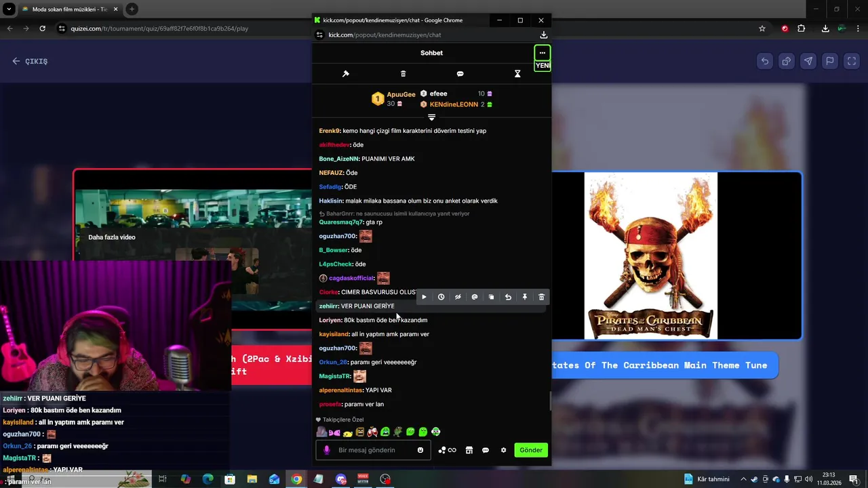Click the crossed-out eye icon in message toolbar
The image size is (868, 488).
(458, 297)
